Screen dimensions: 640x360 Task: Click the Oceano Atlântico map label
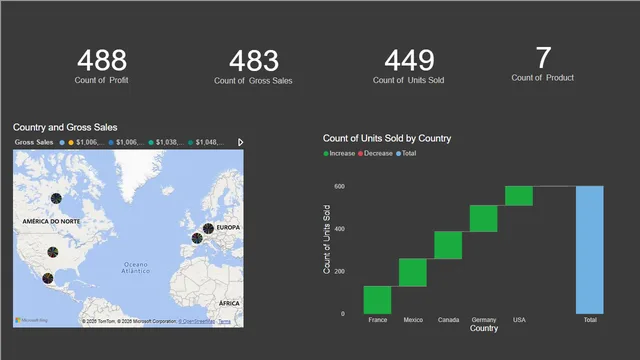[136, 268]
